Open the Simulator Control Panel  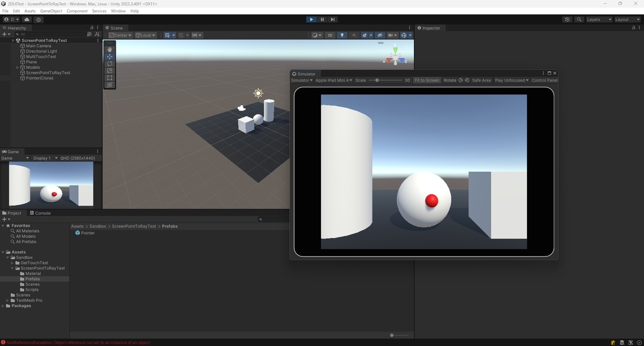(x=544, y=80)
